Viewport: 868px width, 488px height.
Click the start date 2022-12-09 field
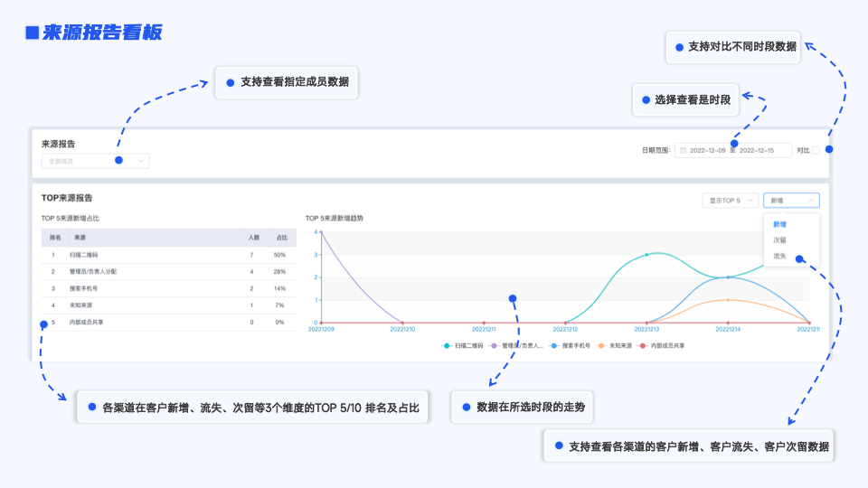[x=707, y=150]
